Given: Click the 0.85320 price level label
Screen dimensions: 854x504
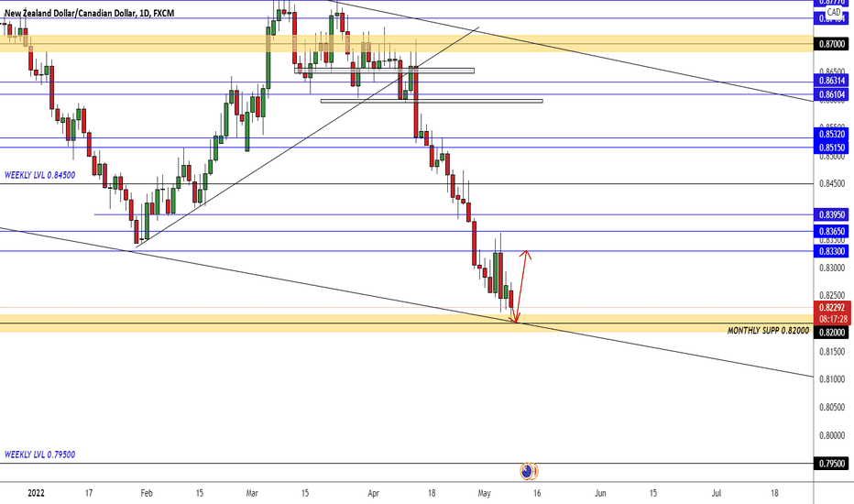Looking at the screenshot, I should pos(831,134).
